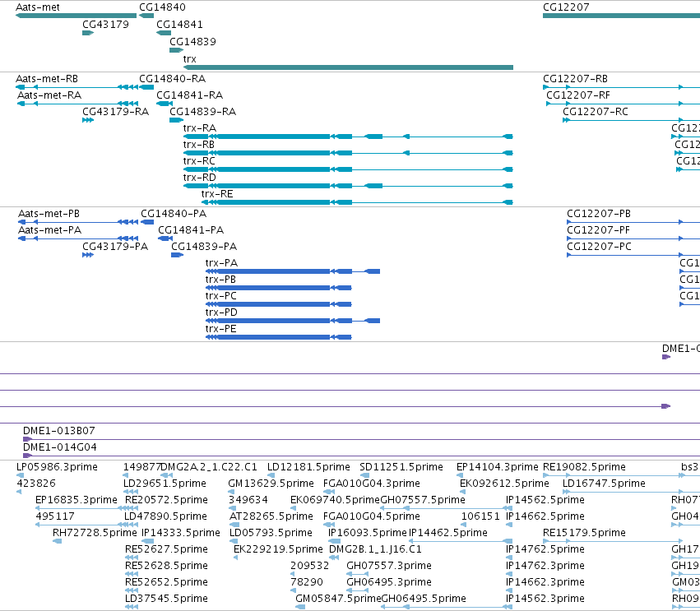Click the CG12207 gene label
Viewport: 700px width, 611px height.
pyautogui.click(x=566, y=7)
